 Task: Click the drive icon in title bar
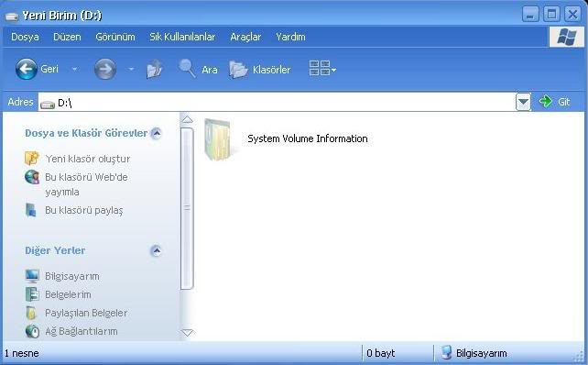(12, 17)
